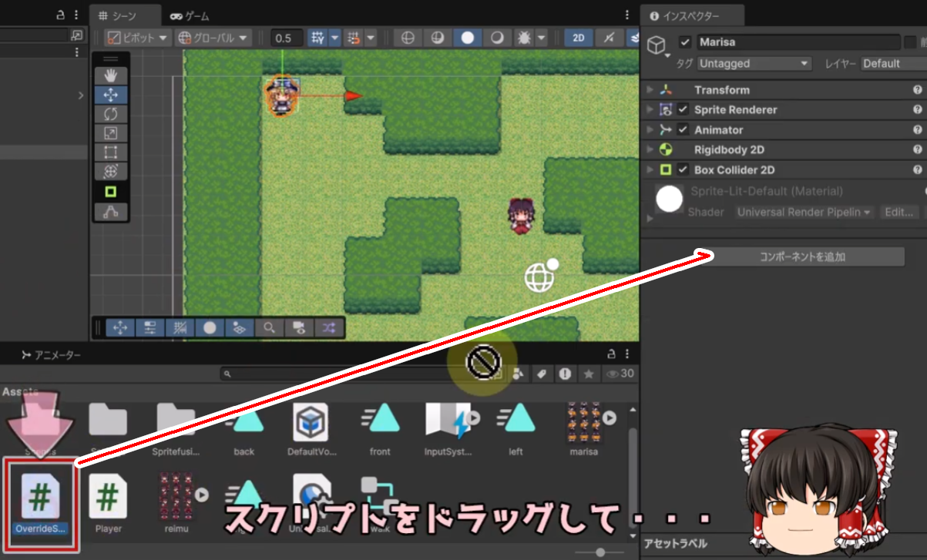
Task: Toggle the grid snapping icon
Action: 317,38
